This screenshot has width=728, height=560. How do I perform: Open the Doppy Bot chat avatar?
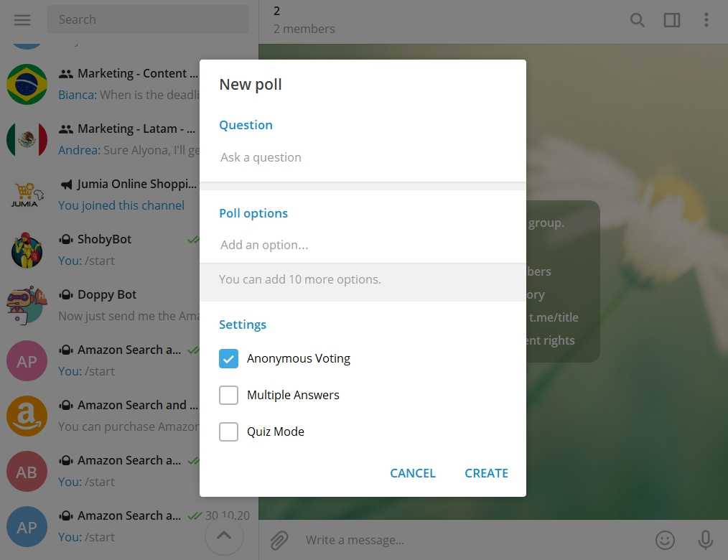(27, 305)
